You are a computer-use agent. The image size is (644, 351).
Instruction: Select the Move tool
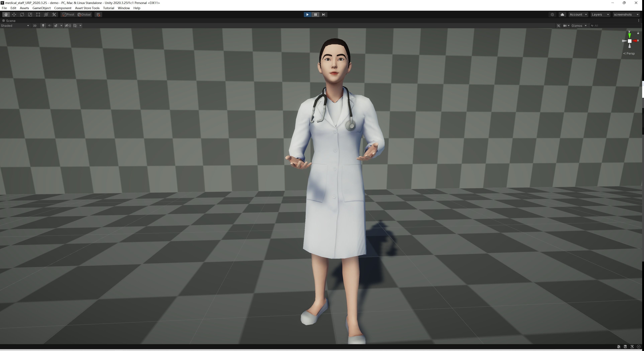point(14,15)
